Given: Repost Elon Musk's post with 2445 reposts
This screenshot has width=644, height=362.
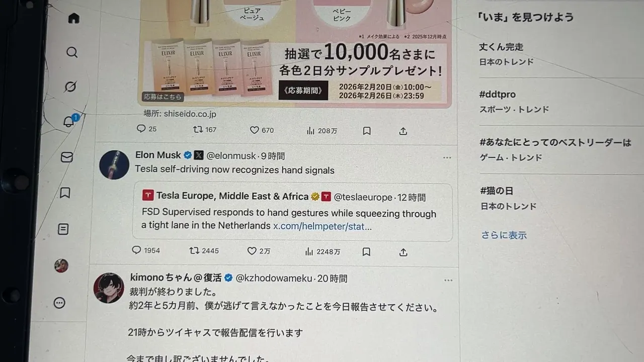Looking at the screenshot, I should click(x=204, y=250).
